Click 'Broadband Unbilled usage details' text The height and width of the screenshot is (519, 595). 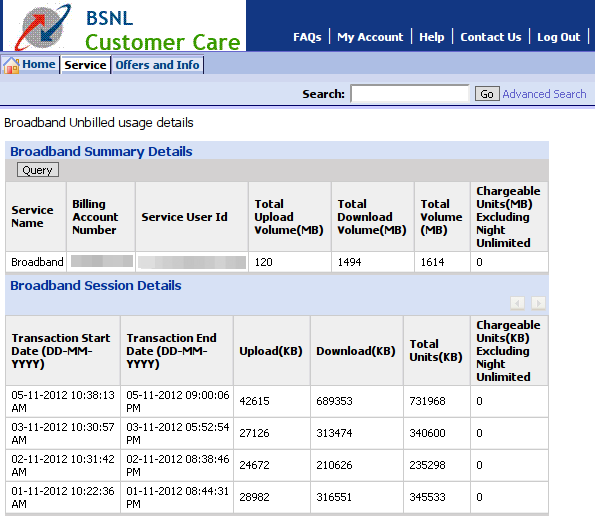(99, 123)
